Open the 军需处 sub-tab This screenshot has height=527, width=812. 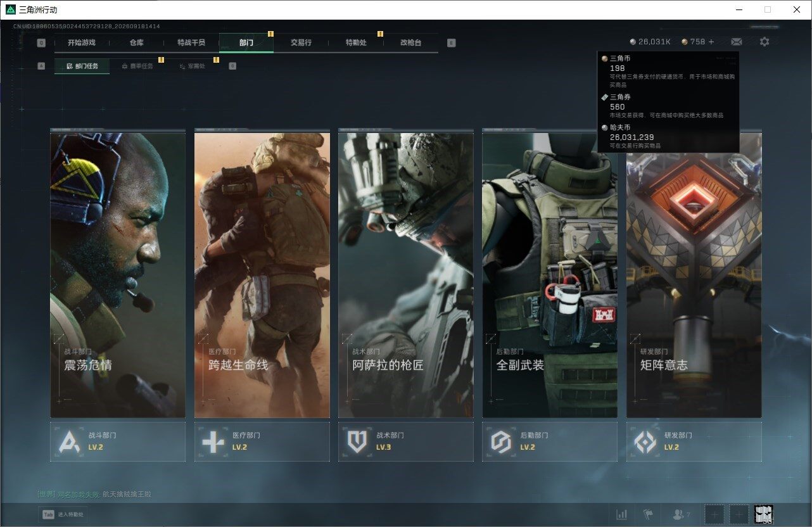192,66
